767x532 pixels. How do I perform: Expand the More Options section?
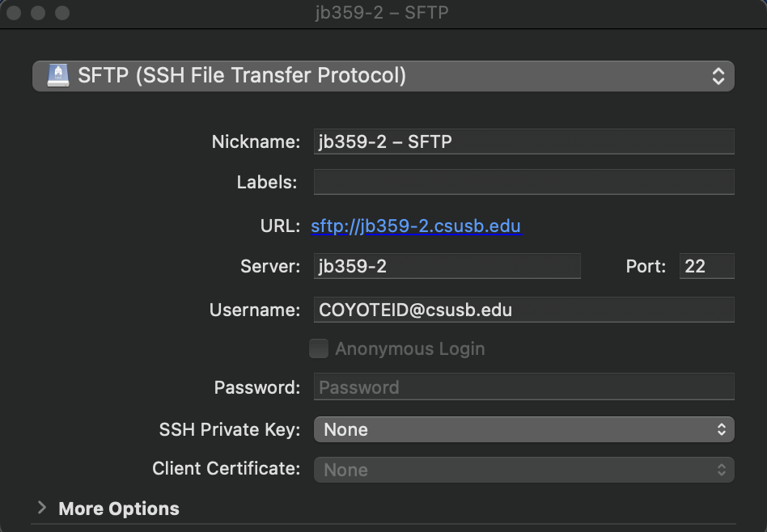(118, 509)
